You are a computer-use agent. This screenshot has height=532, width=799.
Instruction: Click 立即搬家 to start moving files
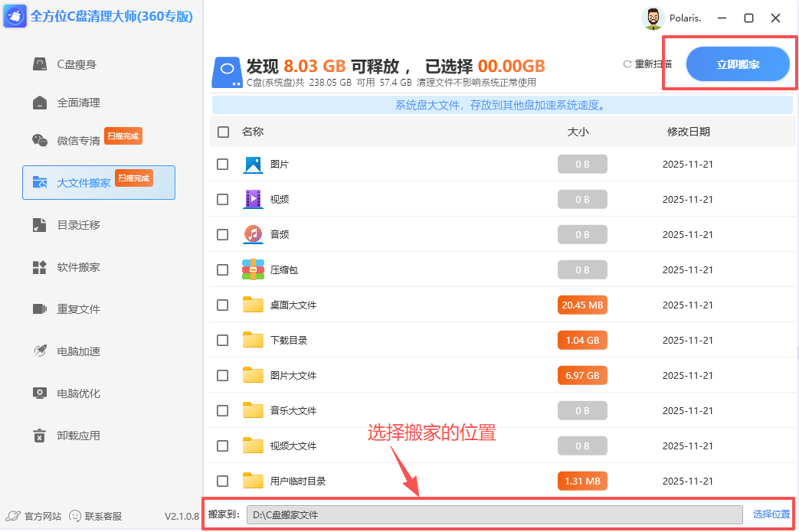(x=738, y=64)
